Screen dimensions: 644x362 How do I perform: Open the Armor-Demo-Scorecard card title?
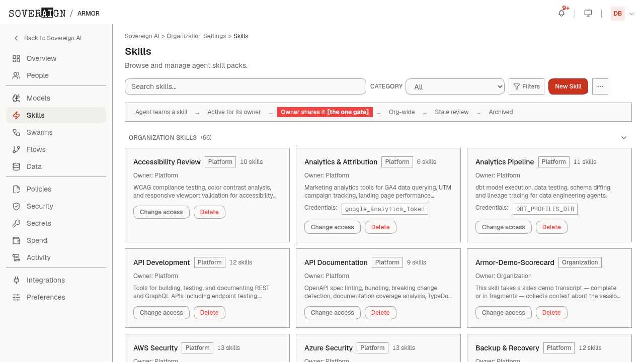(515, 262)
